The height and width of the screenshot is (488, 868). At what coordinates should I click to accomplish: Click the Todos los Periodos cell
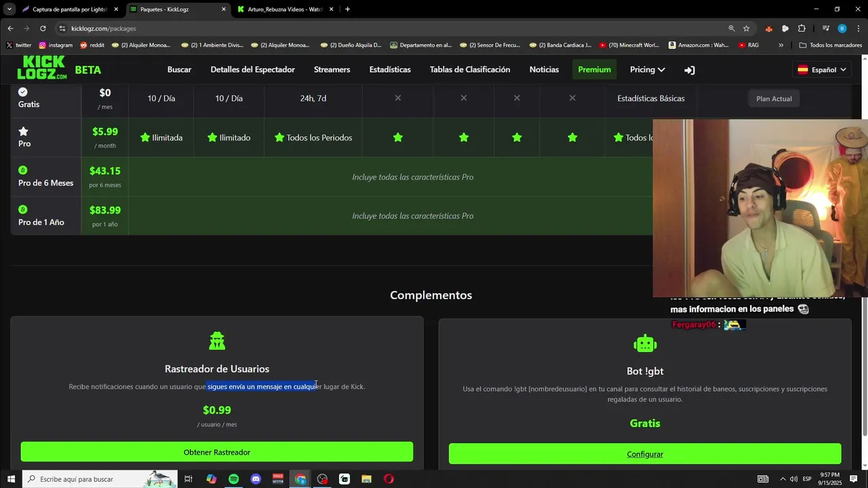point(313,138)
